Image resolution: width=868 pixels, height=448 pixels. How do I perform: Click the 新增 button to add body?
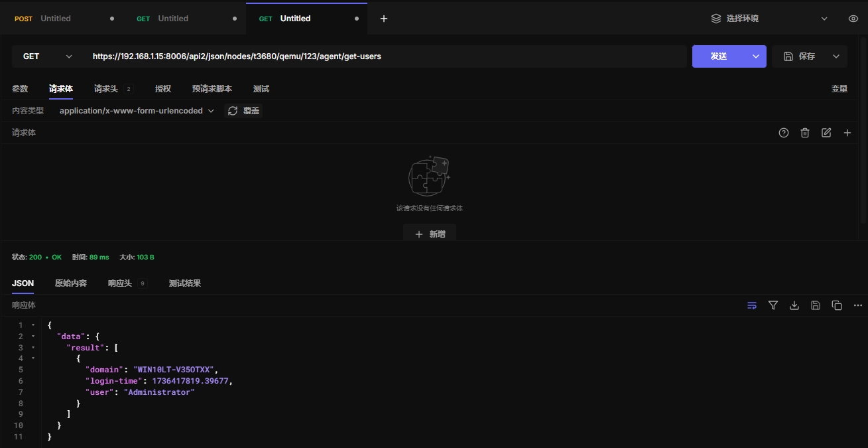point(430,234)
